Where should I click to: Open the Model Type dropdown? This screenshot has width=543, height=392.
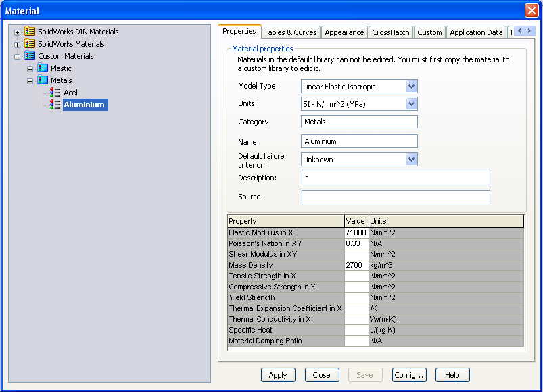[411, 86]
